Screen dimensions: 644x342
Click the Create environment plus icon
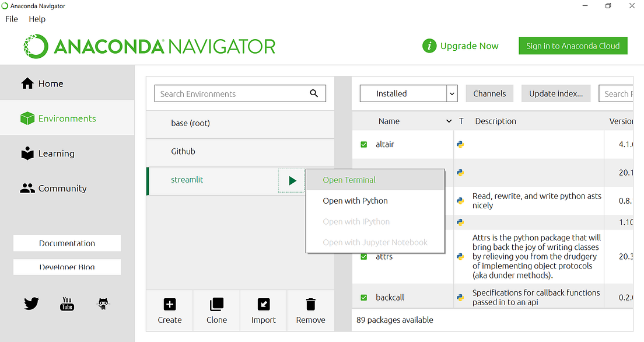click(x=170, y=304)
